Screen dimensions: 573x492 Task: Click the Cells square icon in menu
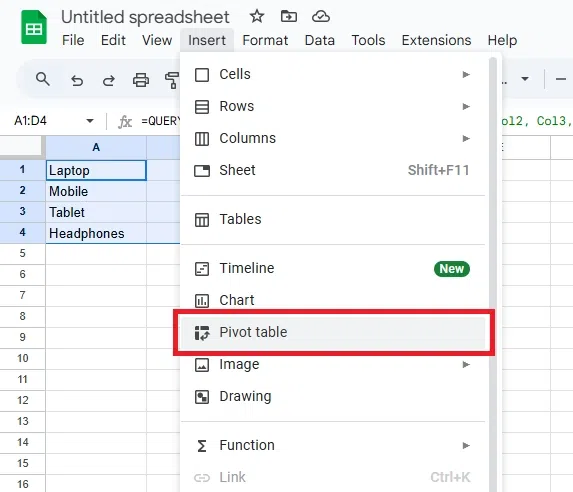click(202, 75)
